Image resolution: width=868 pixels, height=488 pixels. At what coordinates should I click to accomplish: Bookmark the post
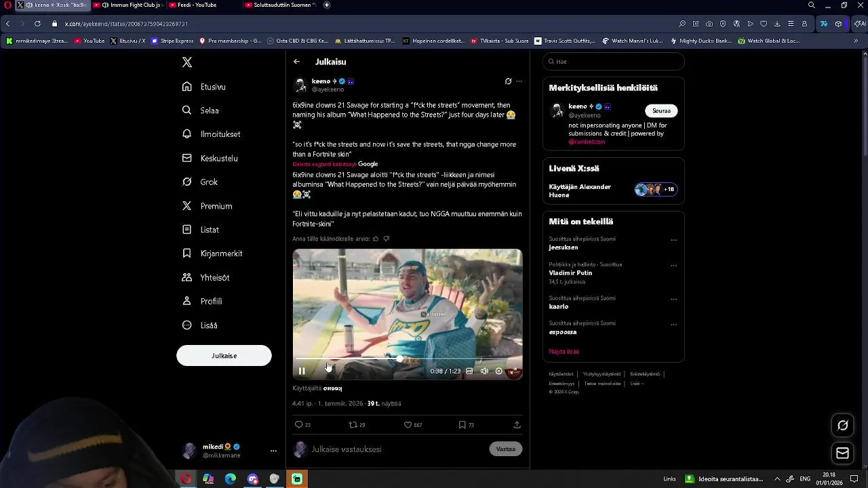pyautogui.click(x=462, y=425)
